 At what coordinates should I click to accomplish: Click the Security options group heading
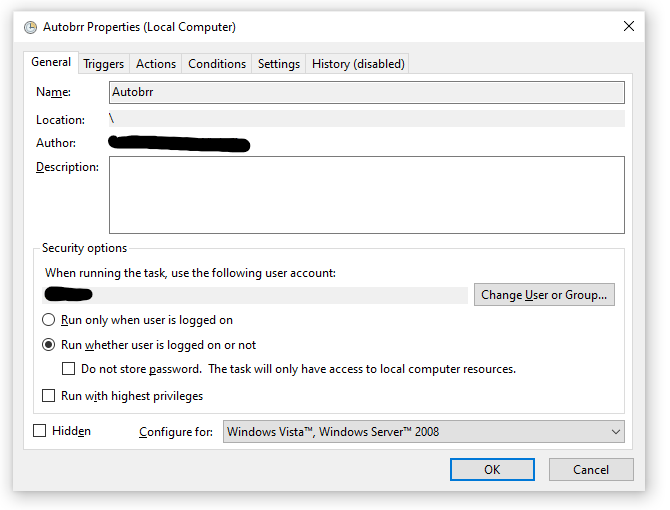pyautogui.click(x=85, y=248)
